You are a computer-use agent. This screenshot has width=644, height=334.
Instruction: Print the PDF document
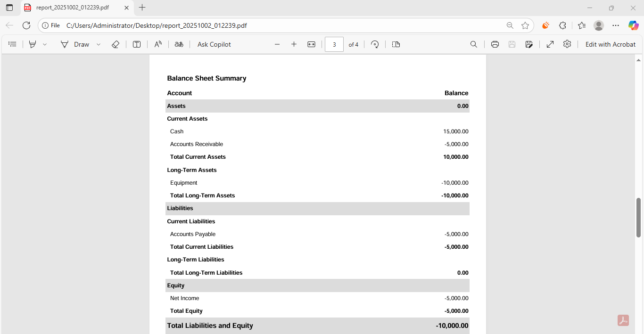(x=495, y=44)
